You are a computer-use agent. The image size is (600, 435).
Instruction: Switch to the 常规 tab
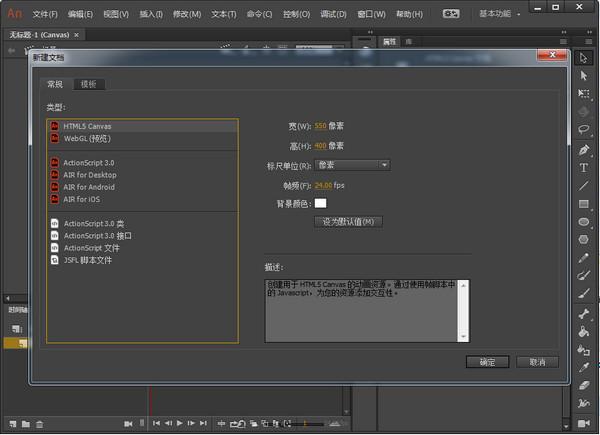[x=55, y=84]
